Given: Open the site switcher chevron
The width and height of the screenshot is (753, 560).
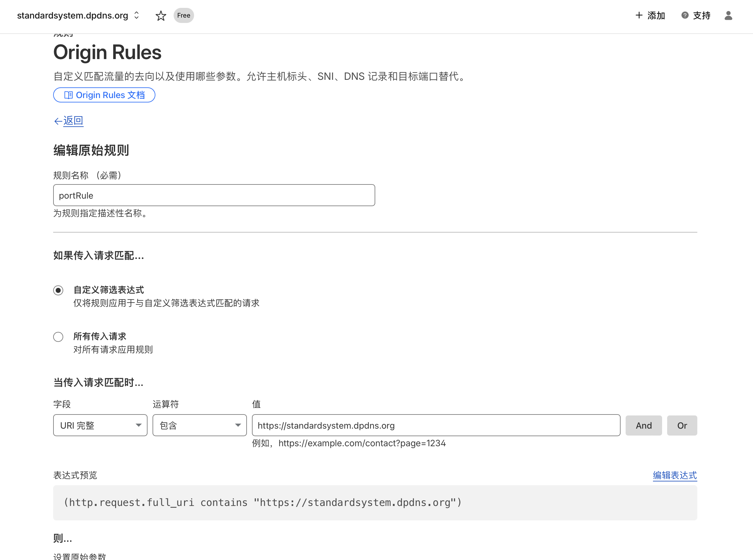Looking at the screenshot, I should [x=137, y=15].
